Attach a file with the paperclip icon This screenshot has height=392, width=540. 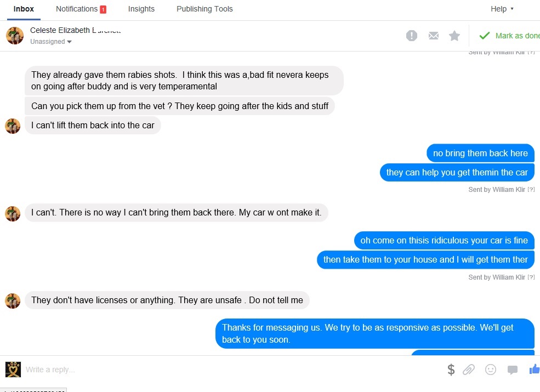(x=468, y=370)
